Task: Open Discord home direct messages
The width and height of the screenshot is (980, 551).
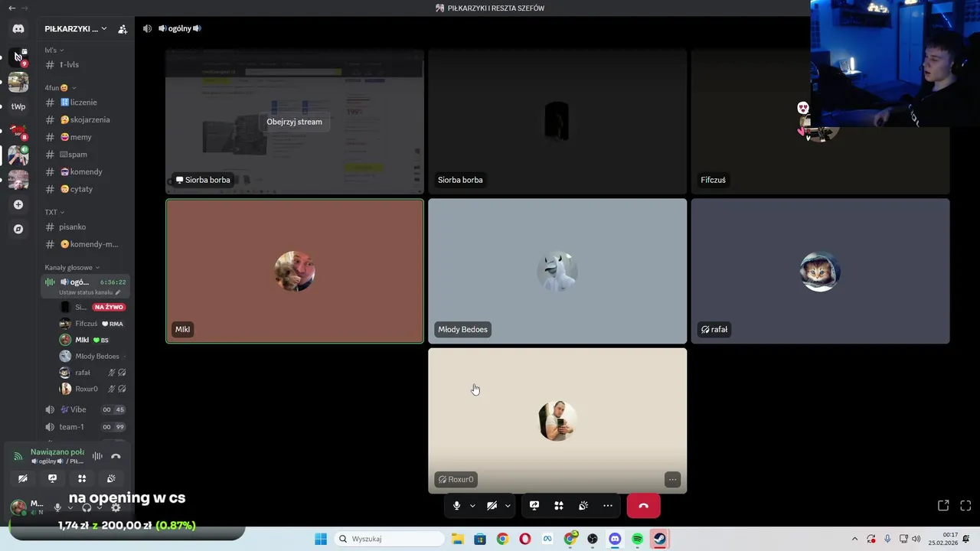Action: [x=18, y=28]
